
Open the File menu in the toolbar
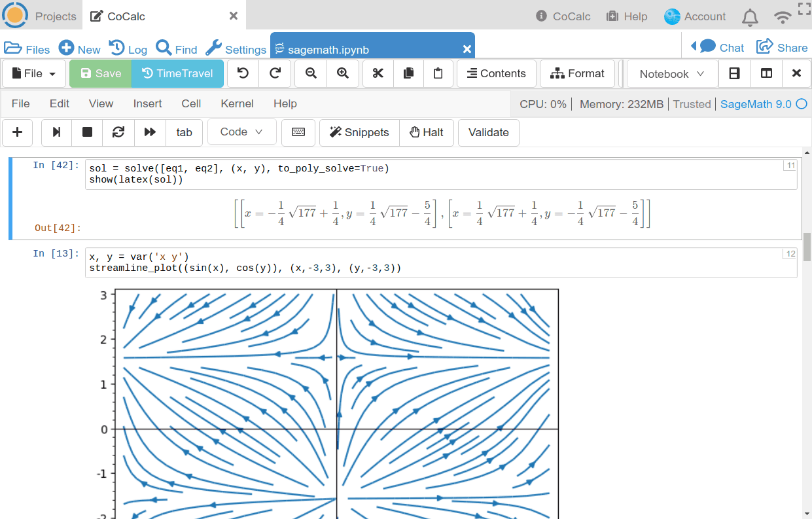point(33,73)
